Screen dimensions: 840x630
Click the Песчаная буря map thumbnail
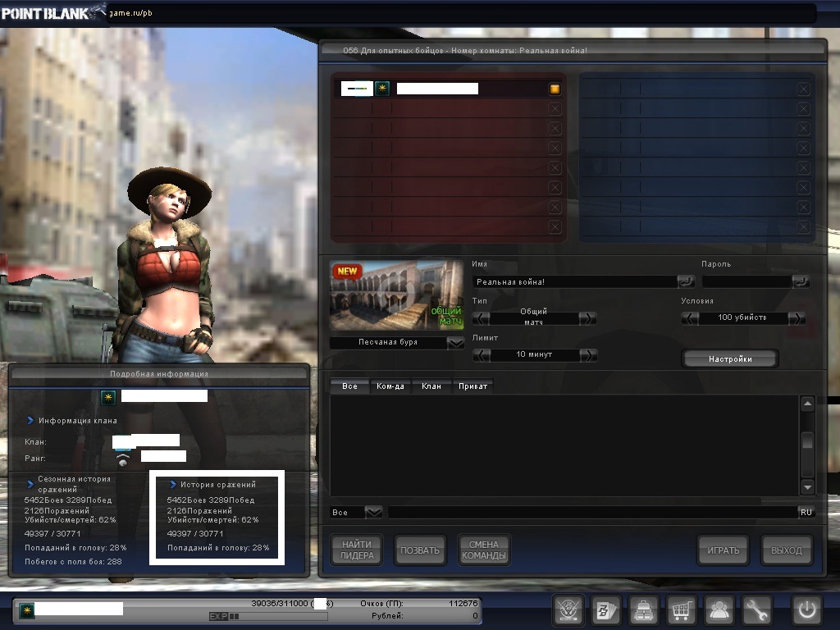point(396,295)
